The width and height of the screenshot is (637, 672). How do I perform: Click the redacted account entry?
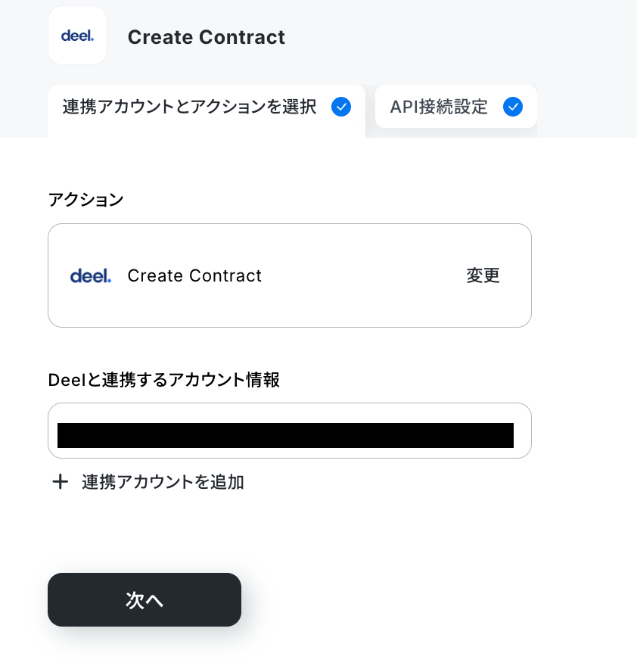pos(285,435)
